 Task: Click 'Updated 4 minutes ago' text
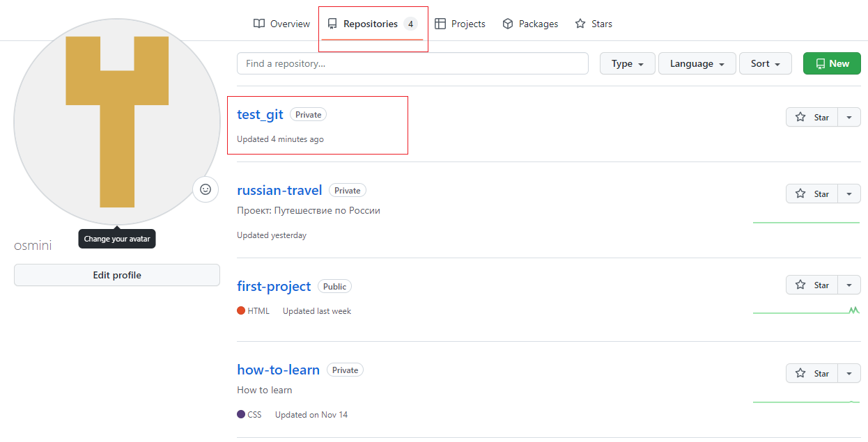[x=280, y=139]
